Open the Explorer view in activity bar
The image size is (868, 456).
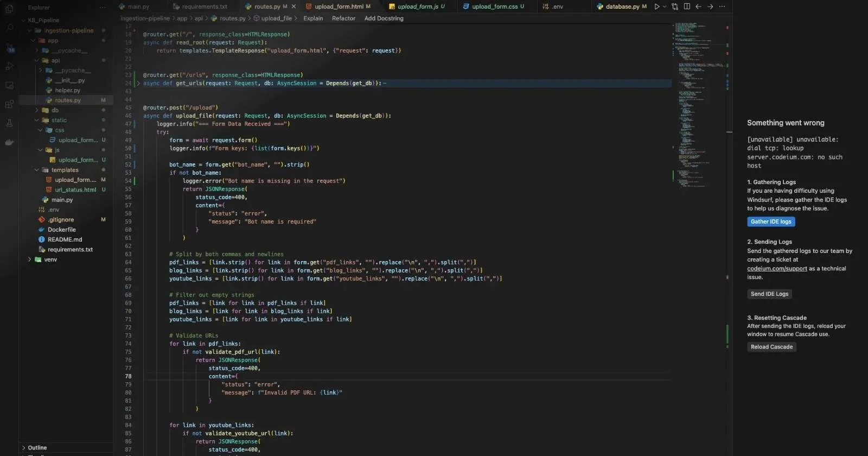[x=9, y=9]
